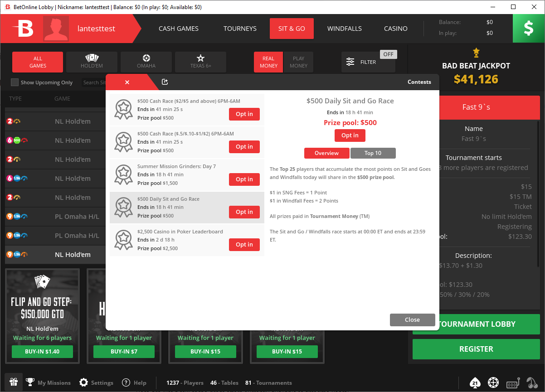Switch to REAL MONEY mode
545x392 pixels.
(268, 62)
